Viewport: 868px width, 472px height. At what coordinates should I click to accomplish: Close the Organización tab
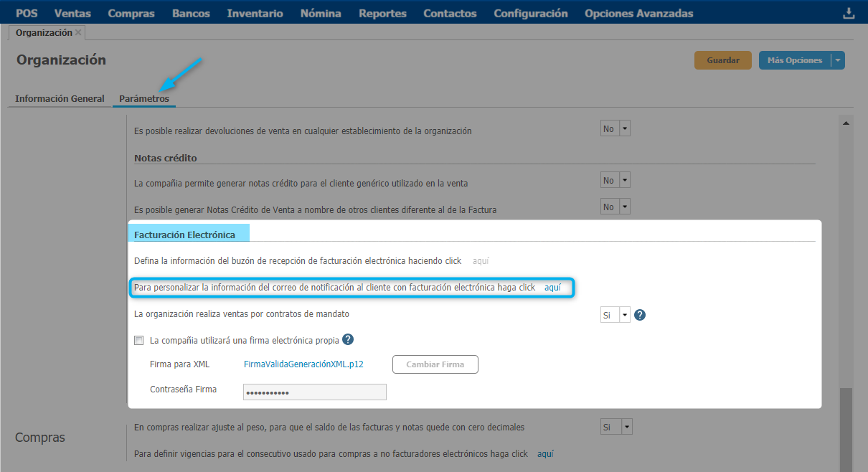click(78, 32)
